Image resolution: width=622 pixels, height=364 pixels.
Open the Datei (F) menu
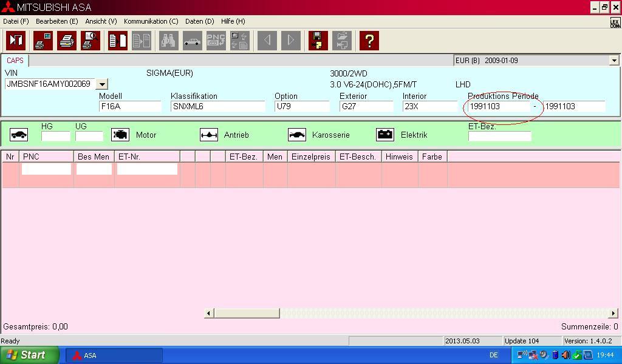16,21
